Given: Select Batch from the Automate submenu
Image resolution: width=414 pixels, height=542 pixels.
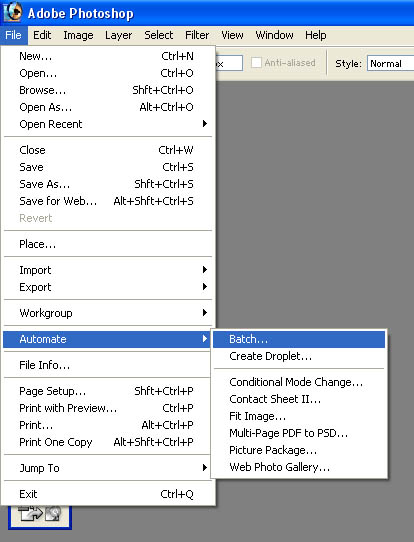Looking at the screenshot, I should pyautogui.click(x=299, y=339).
